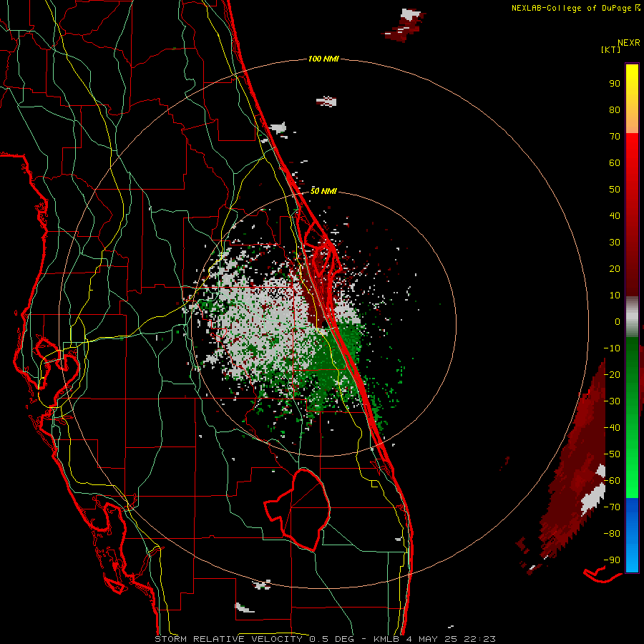The image size is (644, 644).
Task: Click the Storm Relative Velocity caption at the bottom
Action: (325, 639)
